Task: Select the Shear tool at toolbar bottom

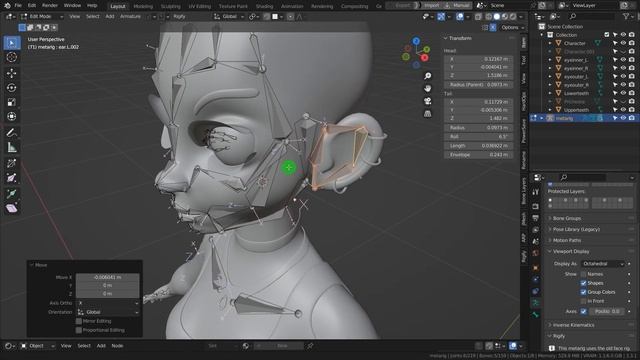Action: click(x=12, y=208)
